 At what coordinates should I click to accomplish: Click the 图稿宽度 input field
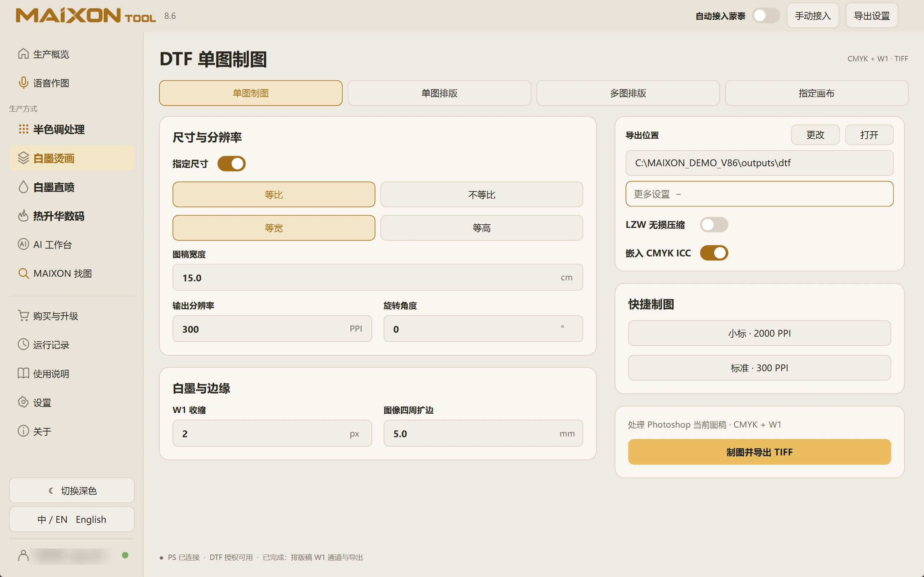pyautogui.click(x=378, y=277)
